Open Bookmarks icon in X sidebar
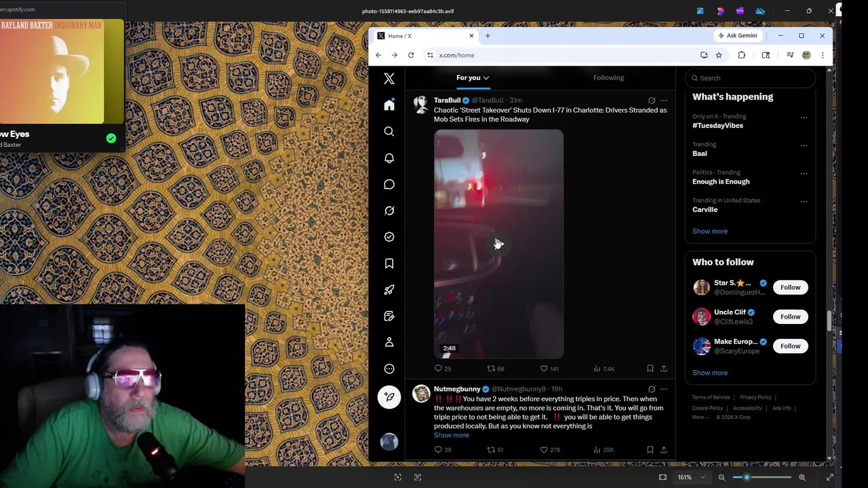This screenshot has height=488, width=868. click(x=389, y=264)
